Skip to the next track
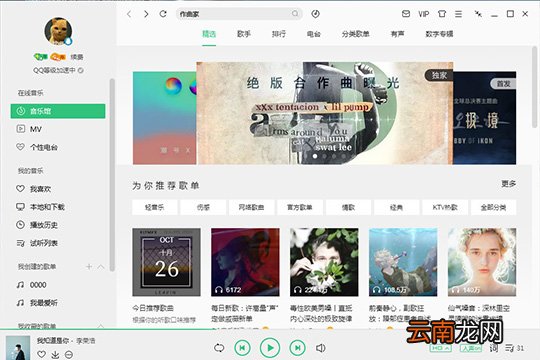540x360 pixels. [298, 348]
